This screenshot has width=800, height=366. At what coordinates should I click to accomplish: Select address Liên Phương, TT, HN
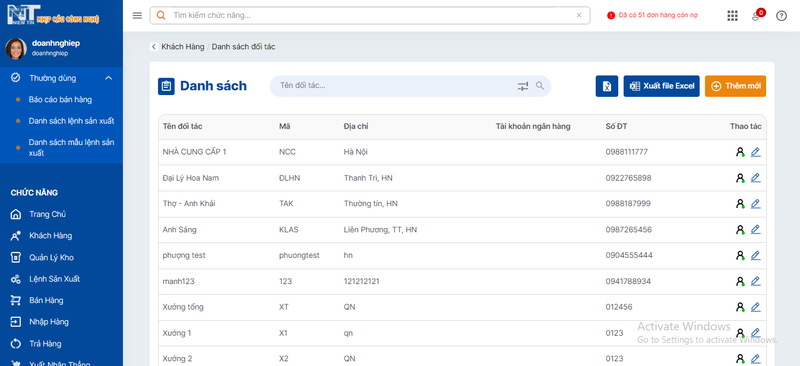(381, 230)
